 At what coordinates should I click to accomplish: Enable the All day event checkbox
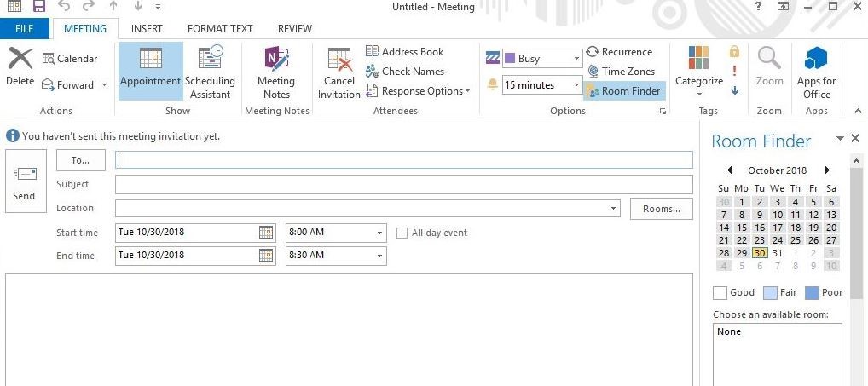(x=403, y=233)
